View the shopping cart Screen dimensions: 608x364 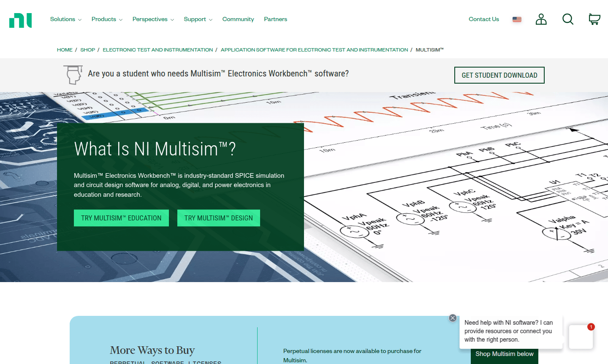click(x=594, y=19)
